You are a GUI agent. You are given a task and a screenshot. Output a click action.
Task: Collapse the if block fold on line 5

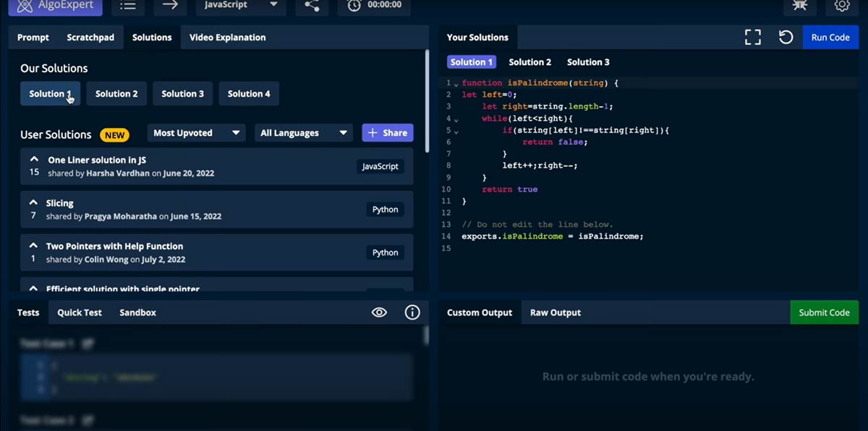(456, 132)
